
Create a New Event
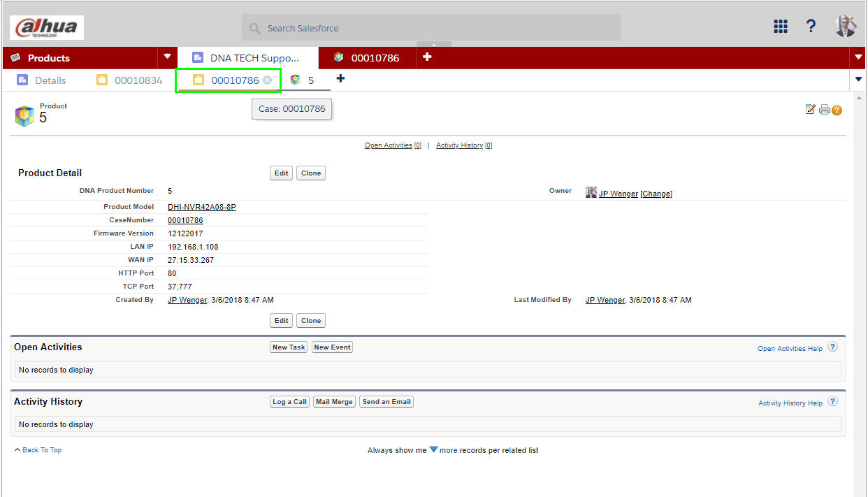[x=332, y=347]
